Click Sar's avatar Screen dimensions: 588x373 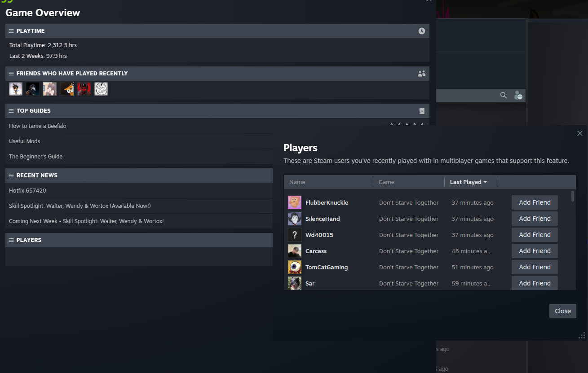(295, 283)
